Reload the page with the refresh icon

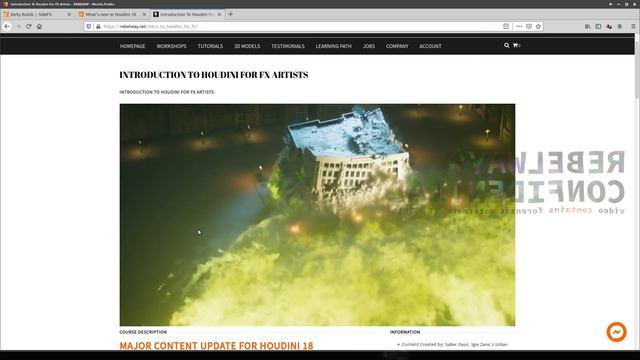29,26
